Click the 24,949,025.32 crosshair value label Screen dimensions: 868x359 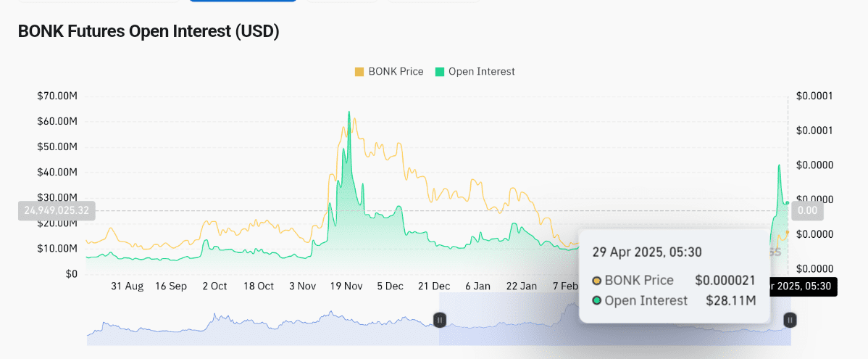click(x=57, y=211)
